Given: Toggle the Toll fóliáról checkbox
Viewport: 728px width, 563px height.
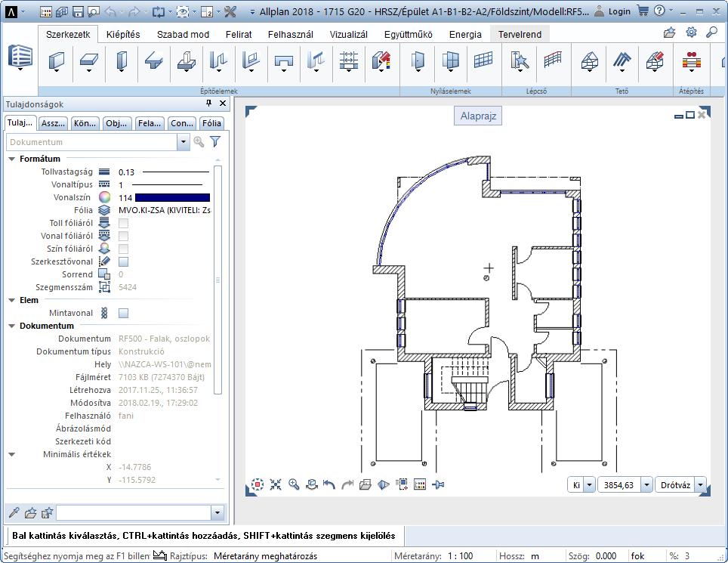Looking at the screenshot, I should [x=123, y=223].
